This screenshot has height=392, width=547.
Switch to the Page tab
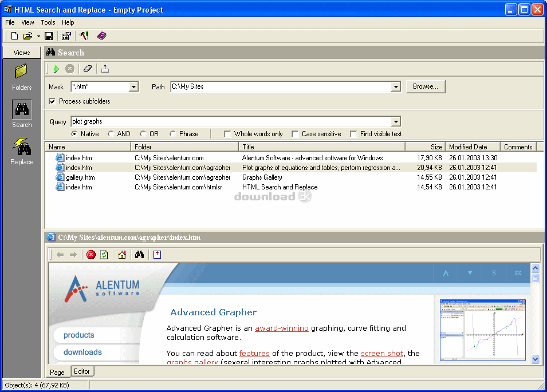pyautogui.click(x=57, y=372)
